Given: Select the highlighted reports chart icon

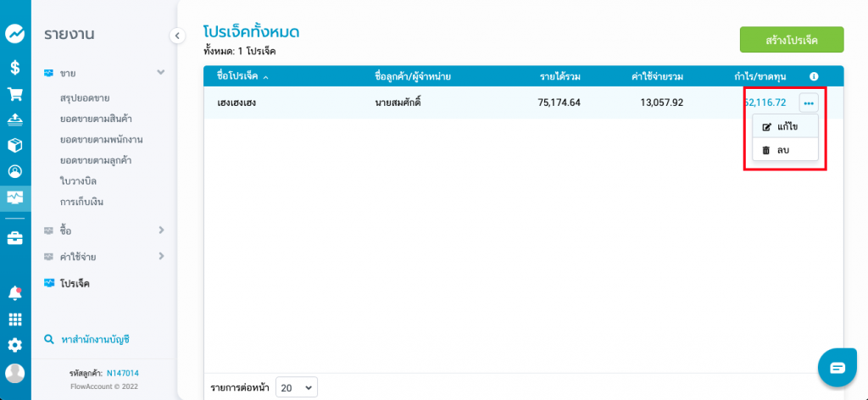Looking at the screenshot, I should coord(15,197).
